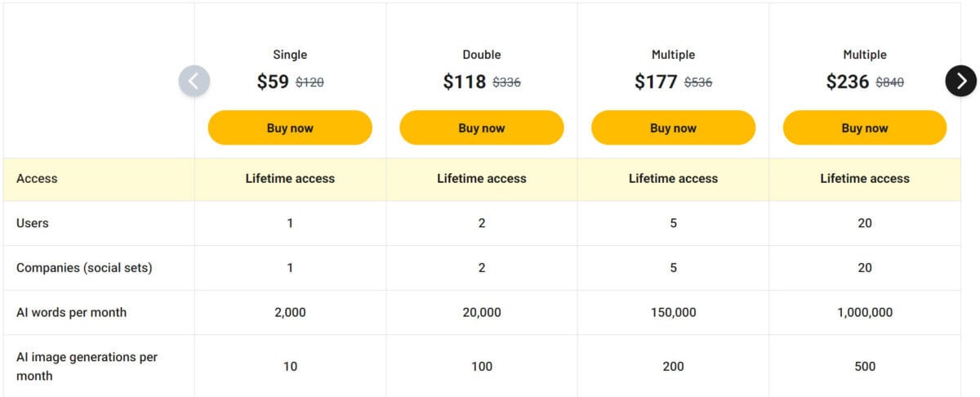Select the Users row label
980x397 pixels.
[33, 223]
